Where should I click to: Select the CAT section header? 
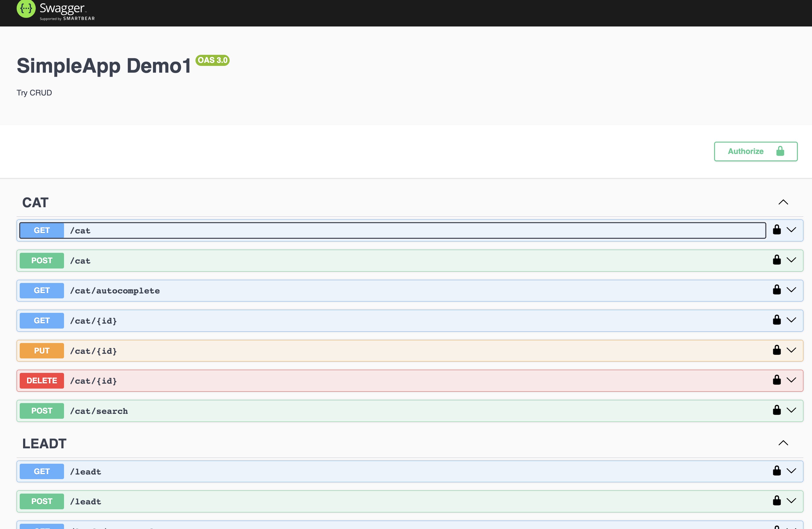click(35, 201)
